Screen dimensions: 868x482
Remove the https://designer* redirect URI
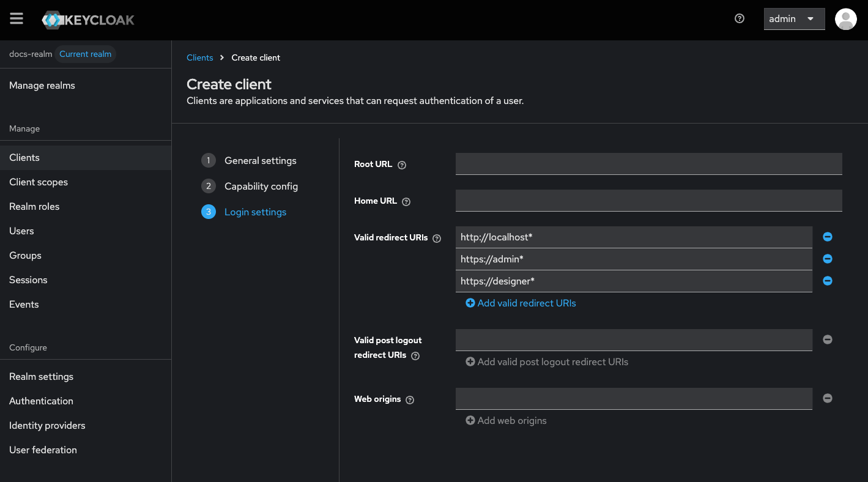pyautogui.click(x=828, y=281)
